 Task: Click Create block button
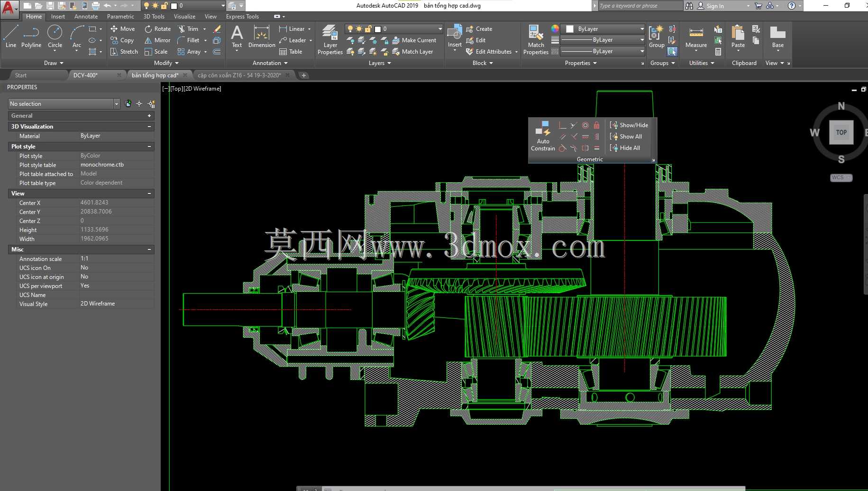click(x=479, y=29)
